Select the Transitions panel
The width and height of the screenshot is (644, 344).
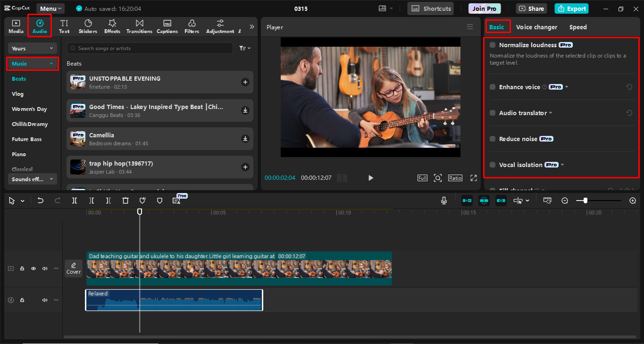click(x=139, y=26)
